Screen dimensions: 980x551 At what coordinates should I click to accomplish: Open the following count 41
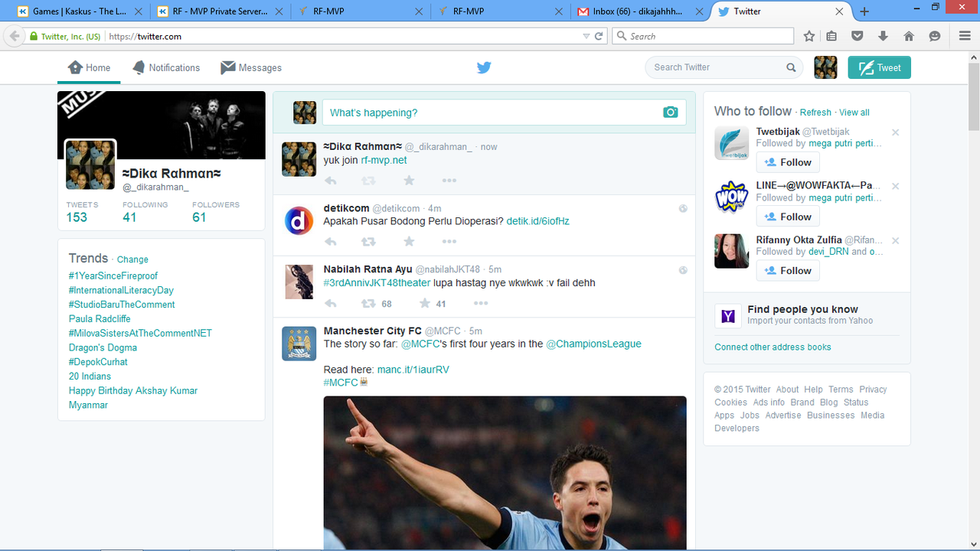point(129,217)
